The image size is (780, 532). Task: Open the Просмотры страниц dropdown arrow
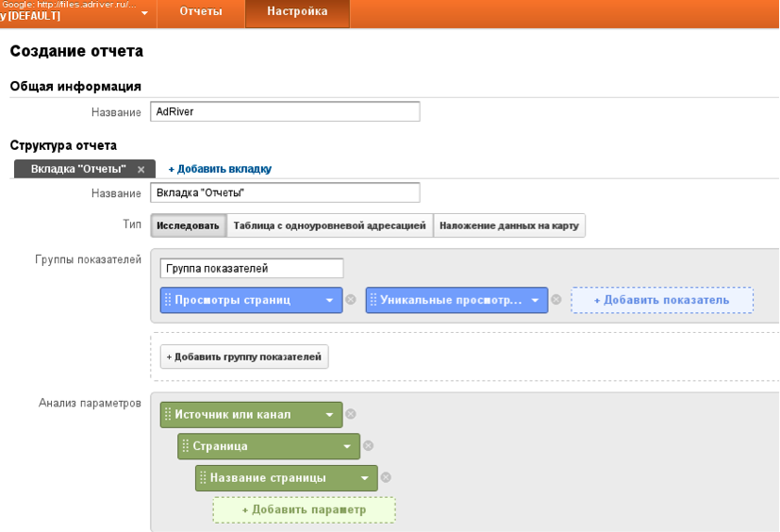click(x=329, y=301)
